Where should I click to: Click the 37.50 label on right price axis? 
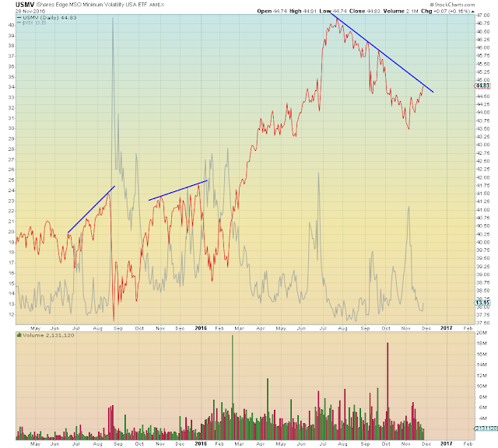[x=483, y=323]
